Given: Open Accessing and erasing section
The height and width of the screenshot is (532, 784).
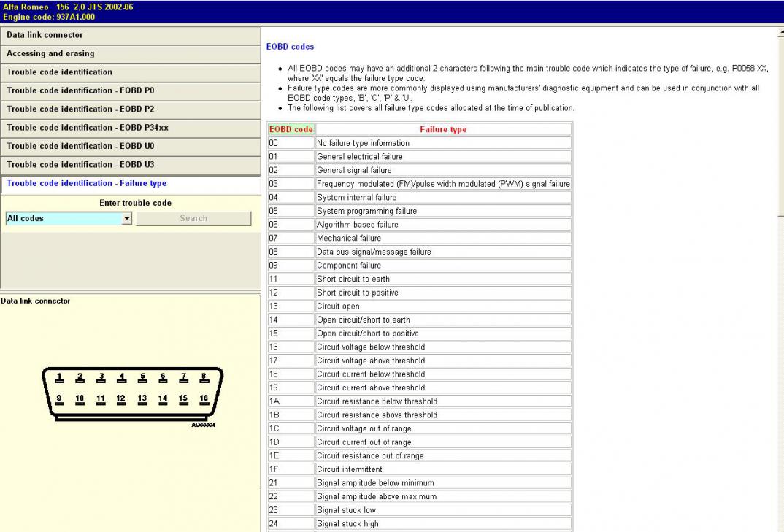Looking at the screenshot, I should [131, 54].
